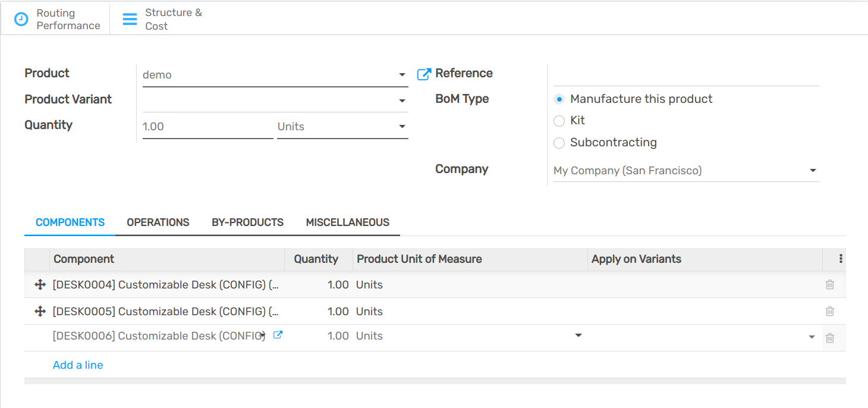Image resolution: width=868 pixels, height=408 pixels.
Task: Expand the Product dropdown showing demo
Action: pos(402,75)
